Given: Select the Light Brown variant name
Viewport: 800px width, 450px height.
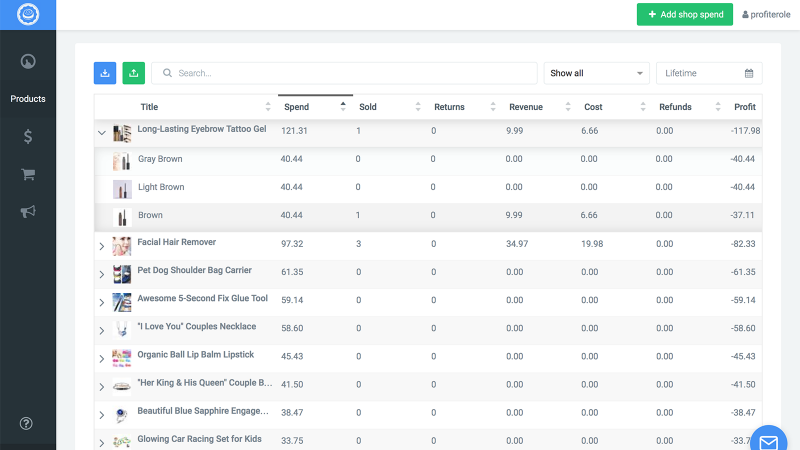Looking at the screenshot, I should pyautogui.click(x=161, y=187).
